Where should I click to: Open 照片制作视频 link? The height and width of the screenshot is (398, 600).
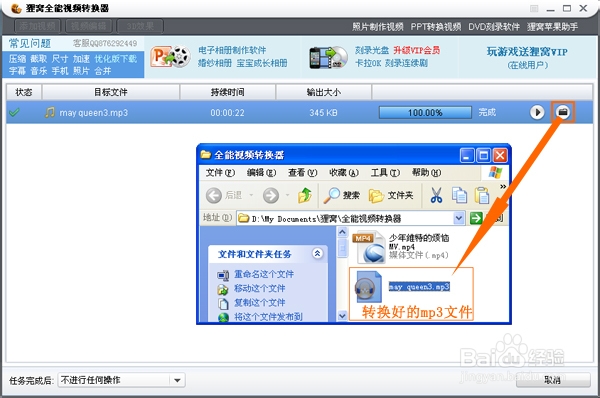pos(378,27)
